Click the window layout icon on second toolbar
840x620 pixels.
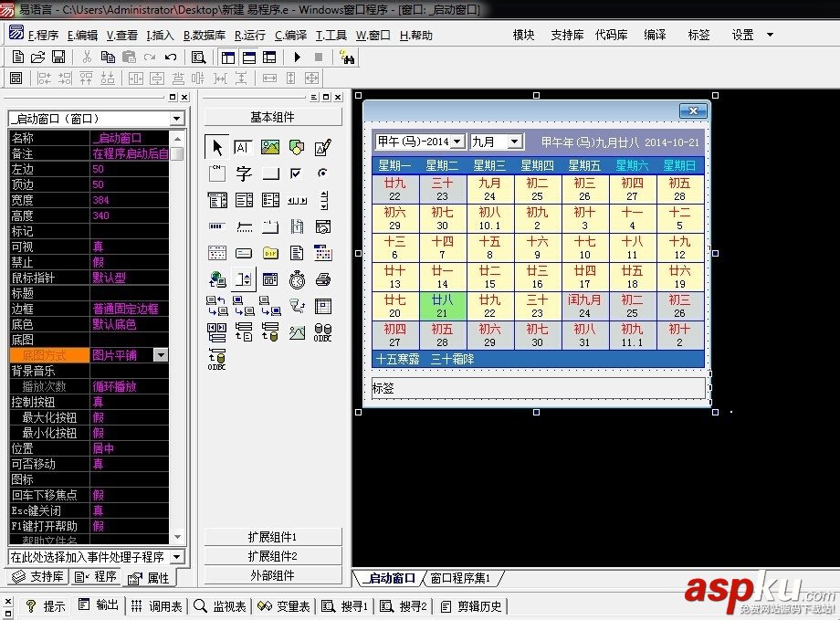16,79
